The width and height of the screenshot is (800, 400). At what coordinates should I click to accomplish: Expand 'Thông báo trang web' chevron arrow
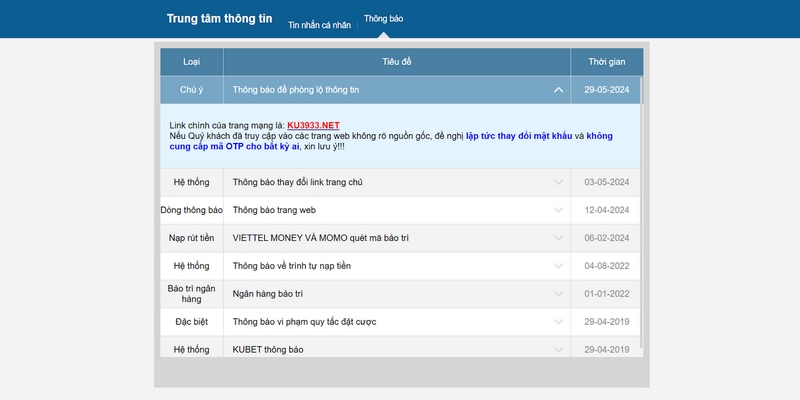click(x=558, y=210)
